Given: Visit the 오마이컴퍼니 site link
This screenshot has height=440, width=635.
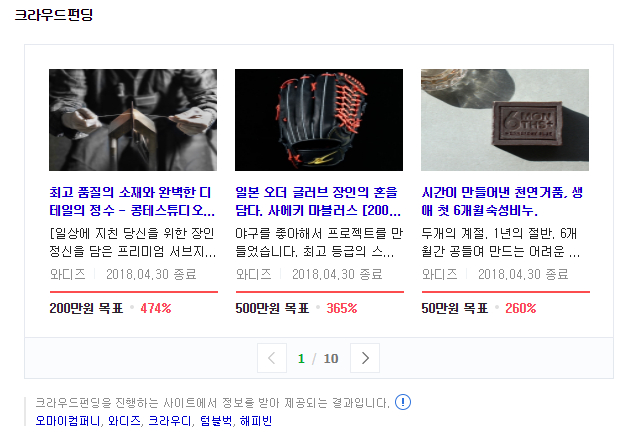Looking at the screenshot, I should click(x=68, y=421).
